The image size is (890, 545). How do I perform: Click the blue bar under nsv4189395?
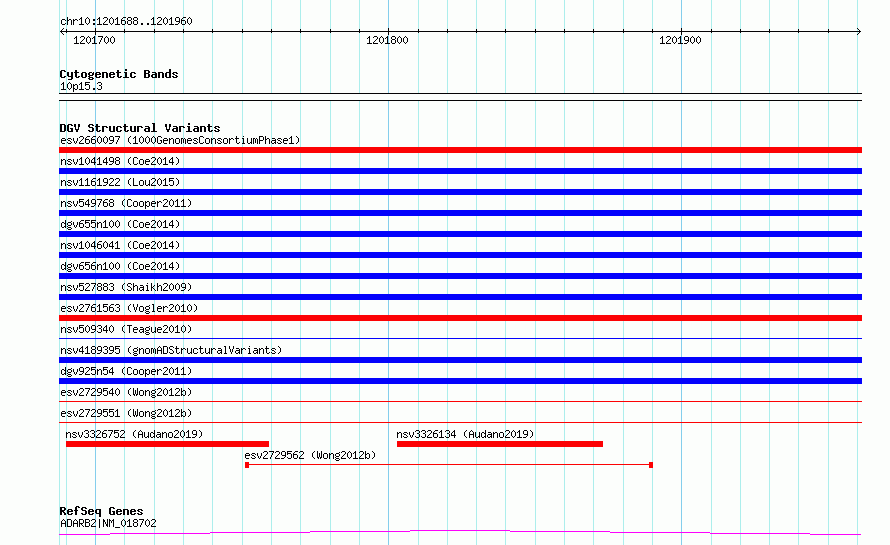coord(460,360)
